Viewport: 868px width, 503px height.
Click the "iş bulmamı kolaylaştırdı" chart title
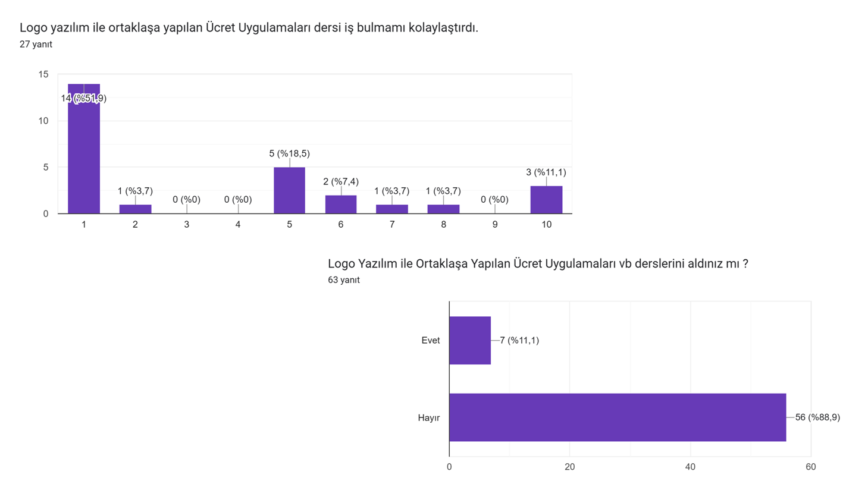click(x=249, y=27)
